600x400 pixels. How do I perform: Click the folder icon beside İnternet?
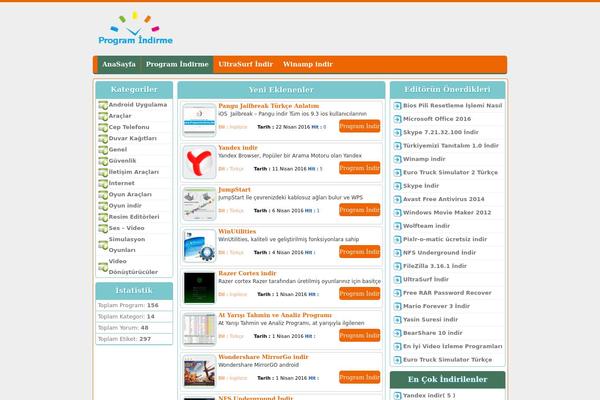103,184
